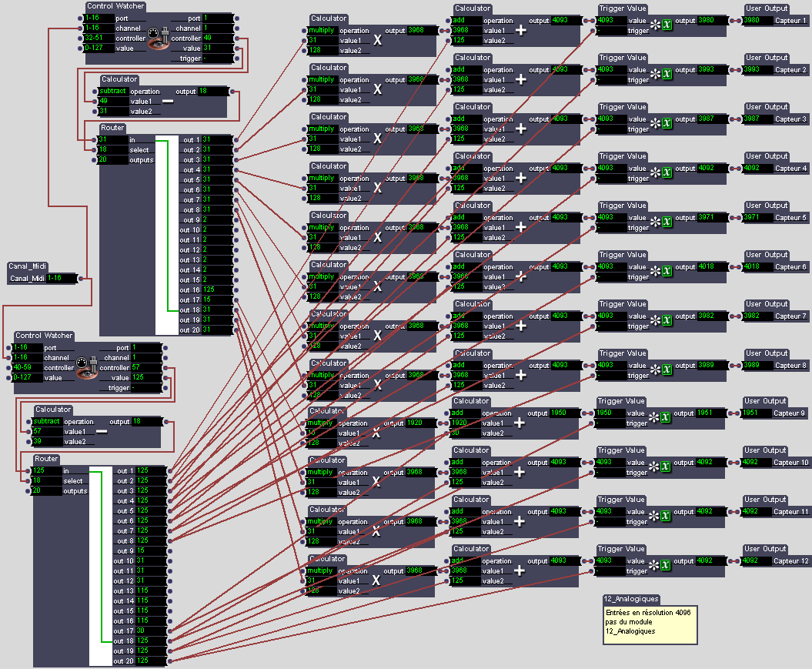Click the MIDI plug icon in the top Control Watcher
812x669 pixels.
pos(161,38)
